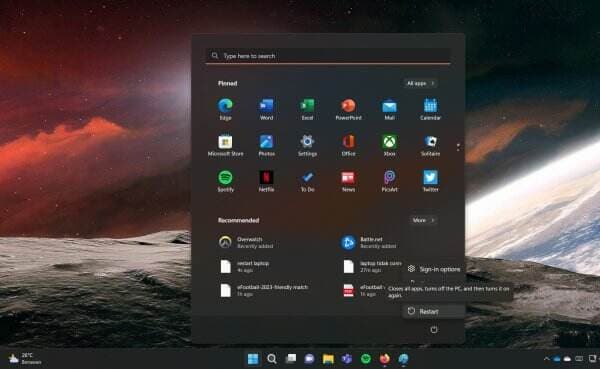Open the Excel pinned app
The width and height of the screenshot is (600, 369).
(x=307, y=109)
